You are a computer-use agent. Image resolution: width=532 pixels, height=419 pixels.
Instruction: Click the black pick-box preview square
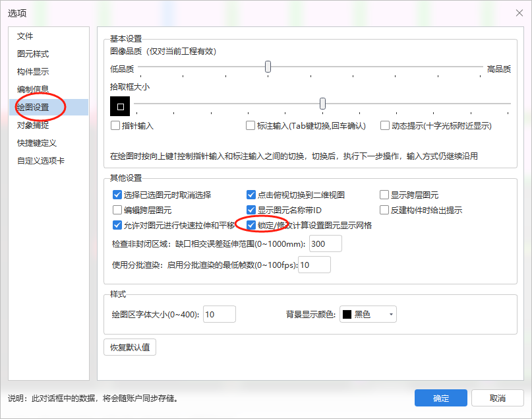120,106
